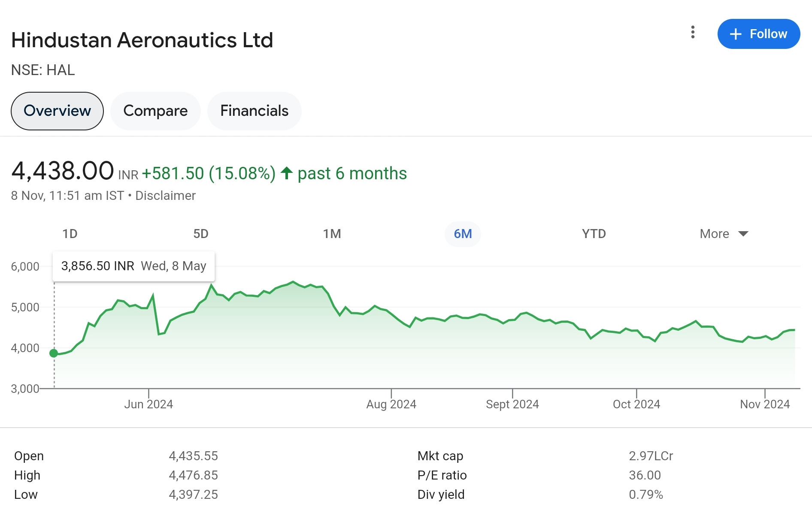Viewport: 812px width, 519px height.
Task: Click the High value 4,476.85
Action: (x=193, y=475)
